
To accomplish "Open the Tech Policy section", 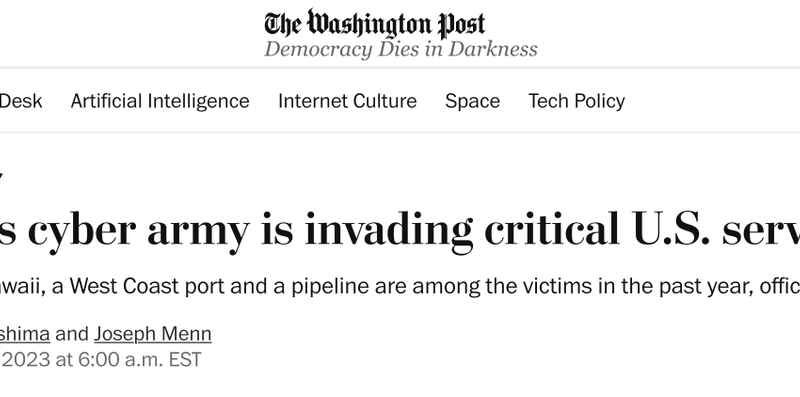I will (577, 101).
